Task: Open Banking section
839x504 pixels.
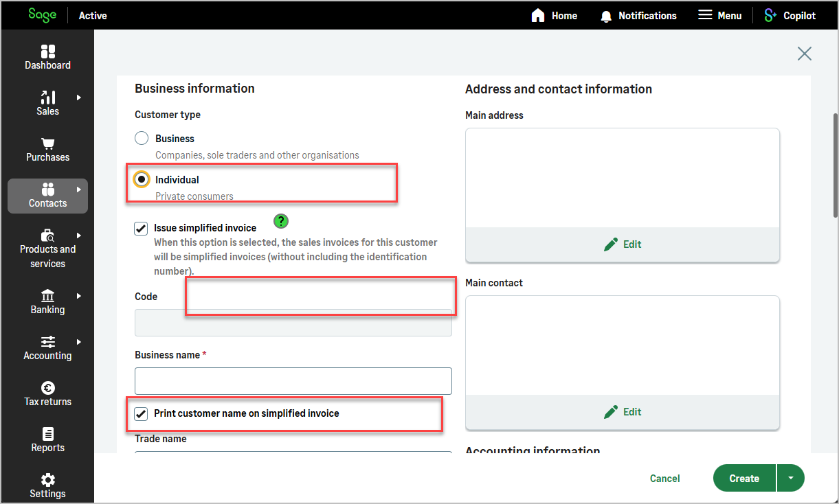Action: click(x=47, y=302)
